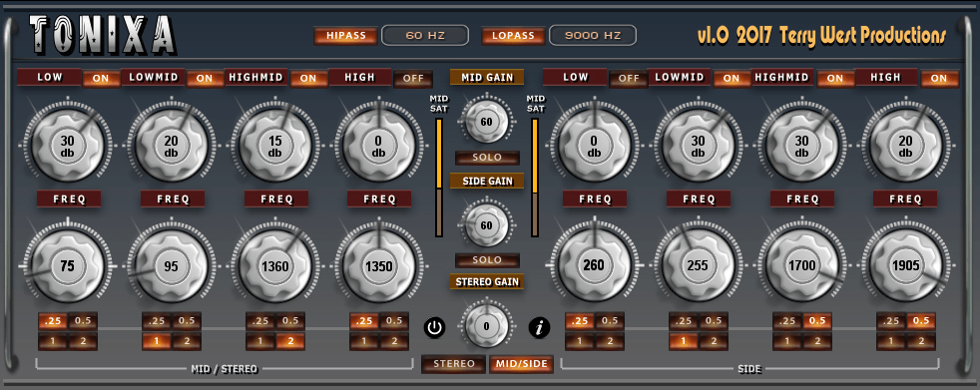Click the Mid HIGH frequency knob at 1350
The width and height of the screenshot is (980, 390).
click(x=379, y=265)
